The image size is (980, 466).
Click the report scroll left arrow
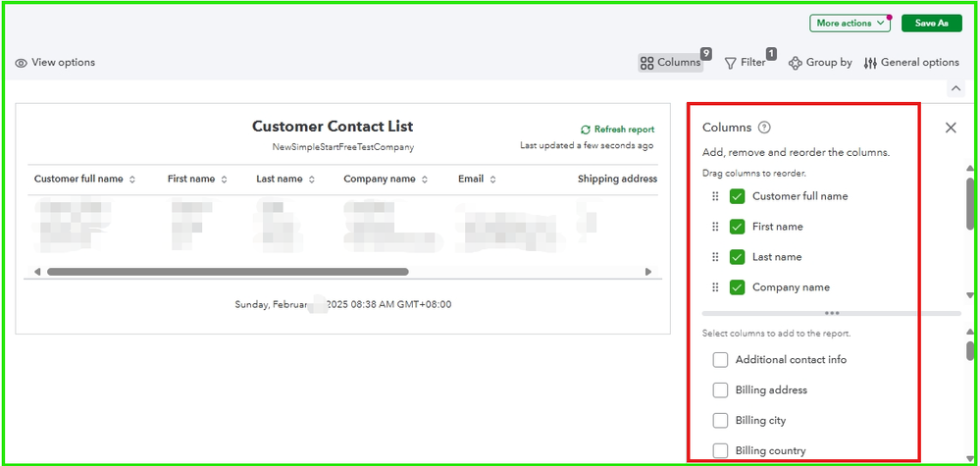37,272
